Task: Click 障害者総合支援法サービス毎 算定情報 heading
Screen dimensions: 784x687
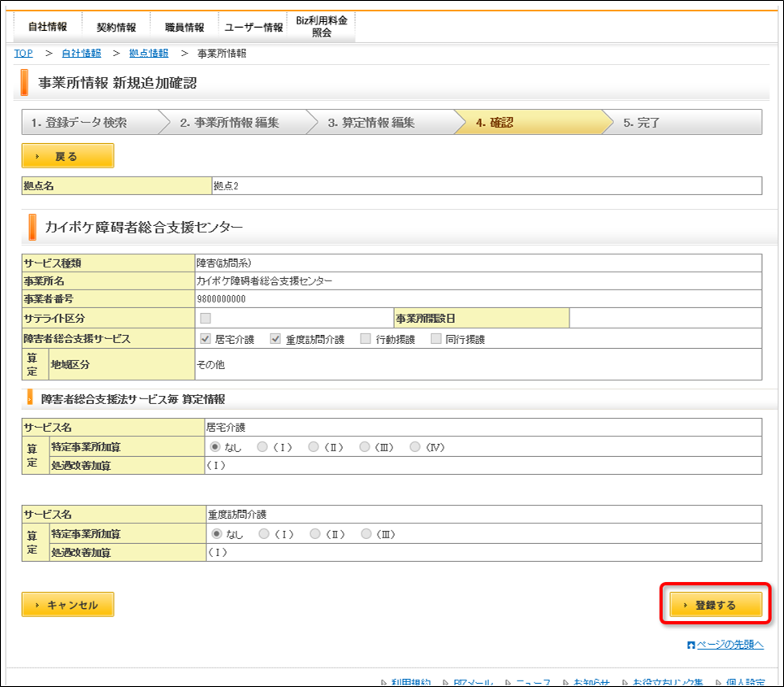Action: [x=133, y=399]
